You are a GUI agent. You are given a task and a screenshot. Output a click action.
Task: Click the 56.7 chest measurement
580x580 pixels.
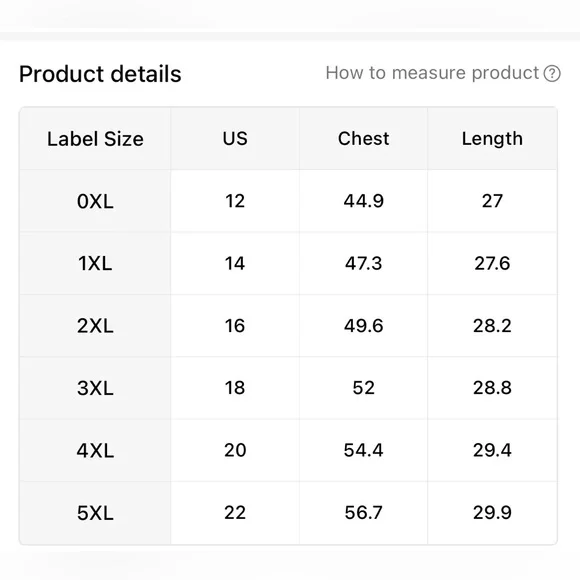click(363, 513)
